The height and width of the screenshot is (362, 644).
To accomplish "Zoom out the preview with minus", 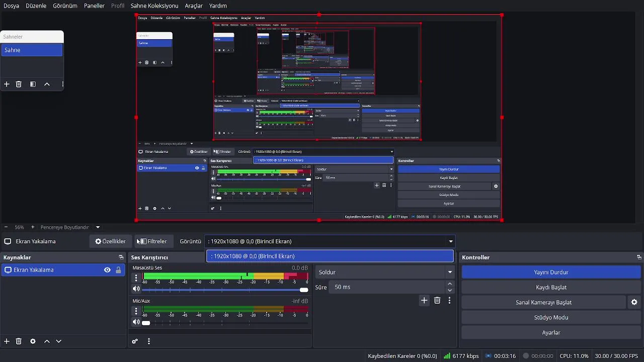I will tap(6, 227).
